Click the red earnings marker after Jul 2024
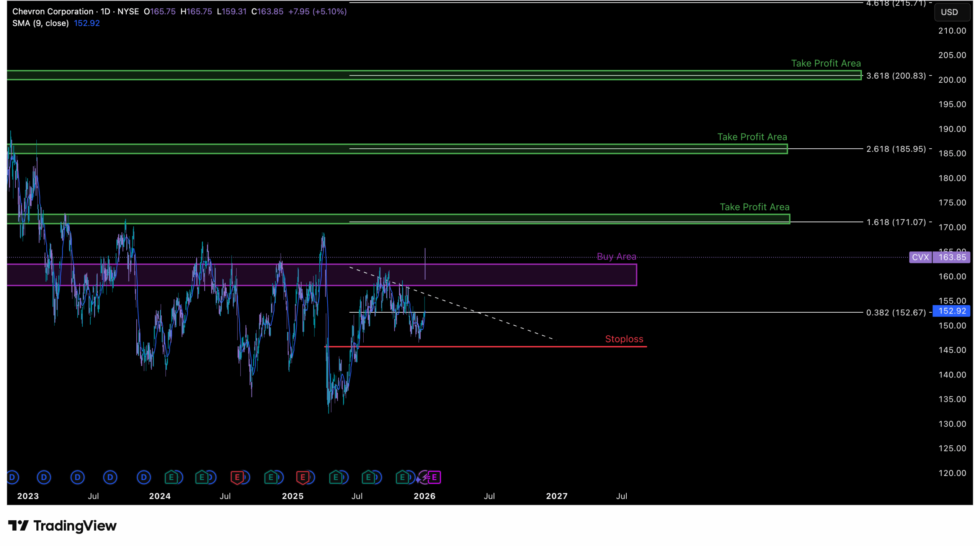Screen dimensions: 980x546 coord(237,477)
